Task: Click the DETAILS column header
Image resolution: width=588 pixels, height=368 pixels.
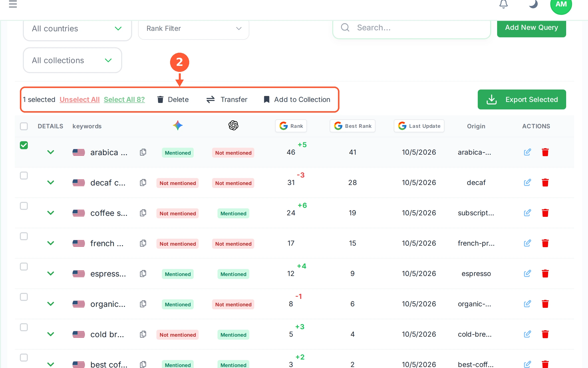Action: click(x=50, y=126)
